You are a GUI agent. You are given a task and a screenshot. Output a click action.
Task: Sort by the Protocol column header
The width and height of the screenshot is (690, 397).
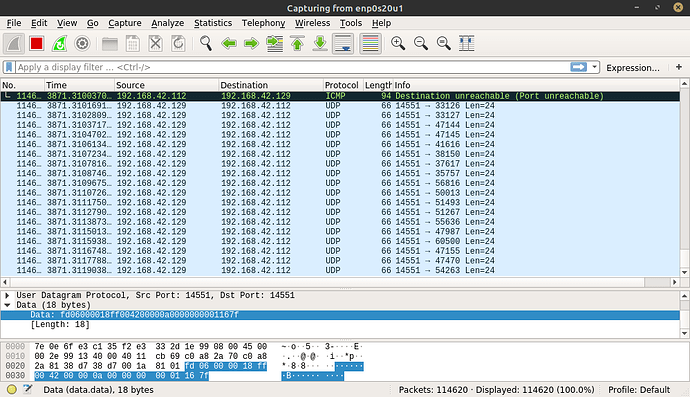pos(343,85)
